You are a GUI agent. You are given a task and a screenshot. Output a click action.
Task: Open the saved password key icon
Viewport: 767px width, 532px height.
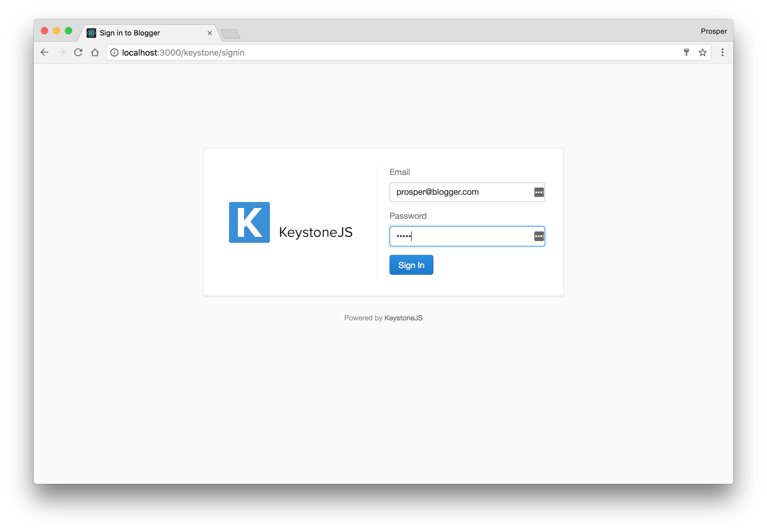(686, 52)
